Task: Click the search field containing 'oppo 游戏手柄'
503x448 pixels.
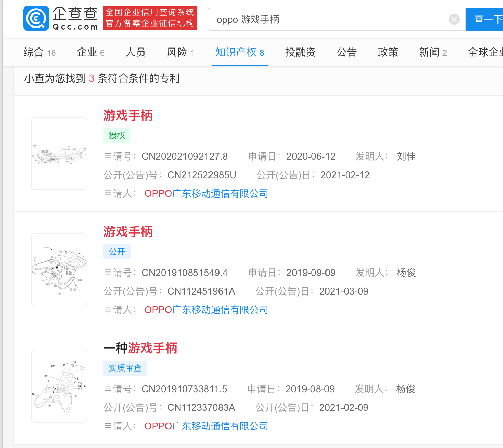Action: [327, 19]
